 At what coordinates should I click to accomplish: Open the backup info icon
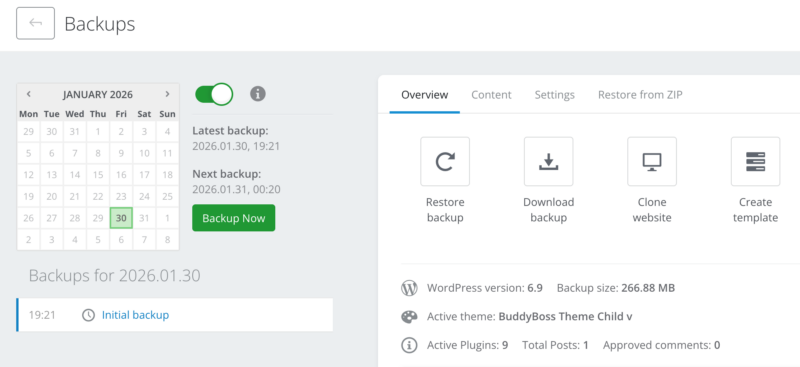click(x=258, y=94)
